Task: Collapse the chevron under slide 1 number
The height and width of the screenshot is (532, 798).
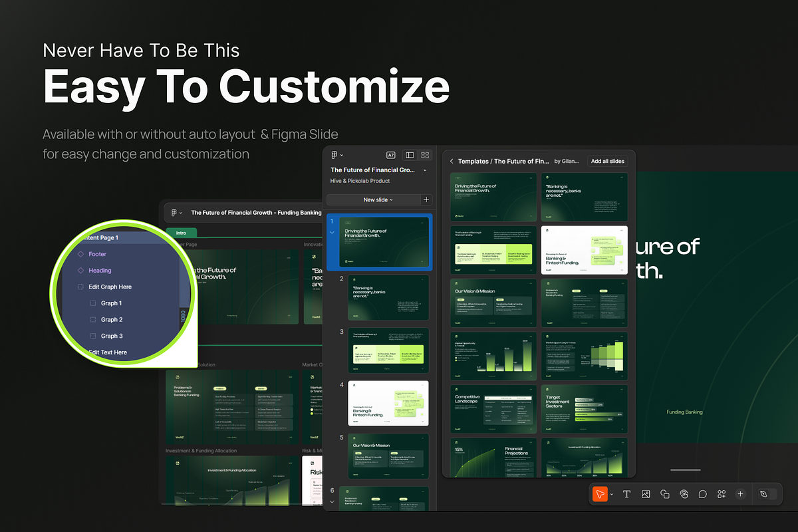Action: [332, 233]
